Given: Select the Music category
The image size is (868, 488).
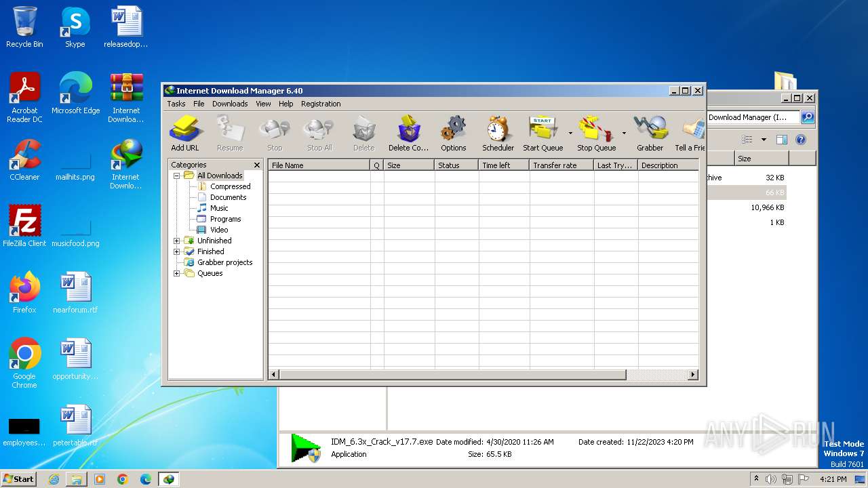Looking at the screenshot, I should (219, 208).
